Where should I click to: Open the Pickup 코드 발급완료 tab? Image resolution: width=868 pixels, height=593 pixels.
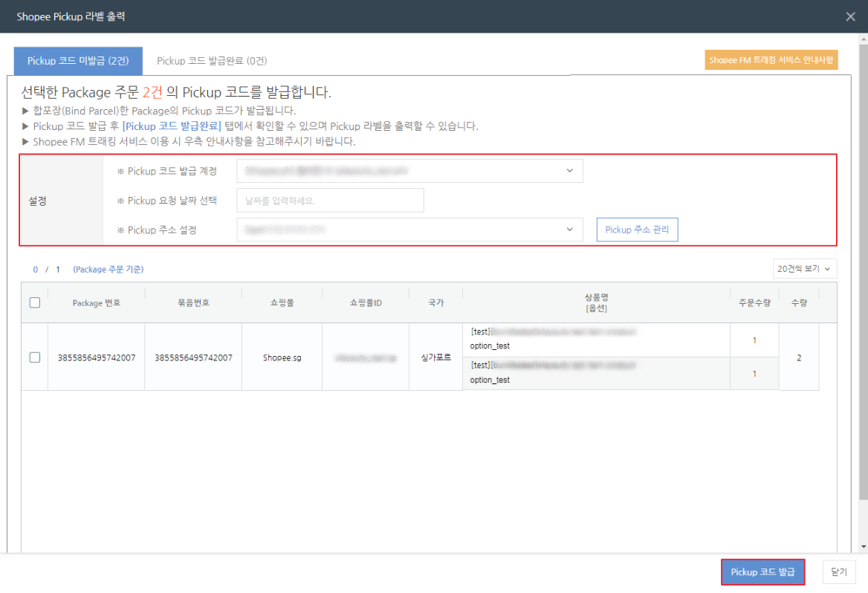[212, 60]
